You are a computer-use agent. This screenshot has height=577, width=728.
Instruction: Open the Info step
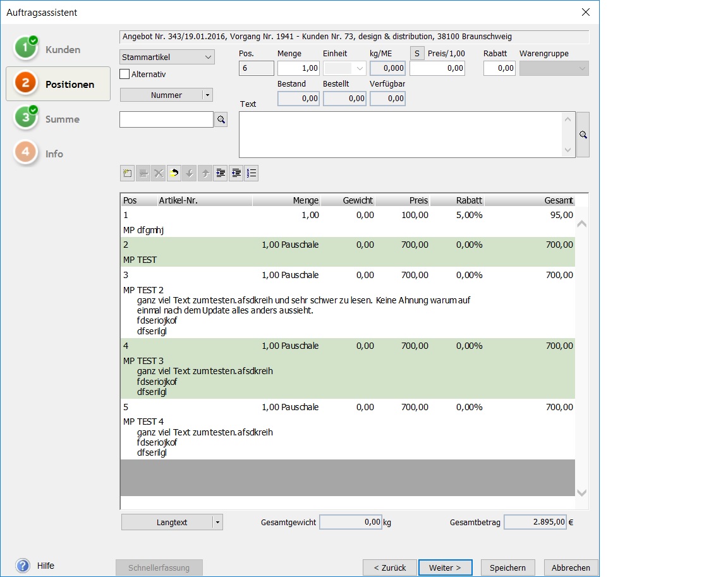point(58,154)
